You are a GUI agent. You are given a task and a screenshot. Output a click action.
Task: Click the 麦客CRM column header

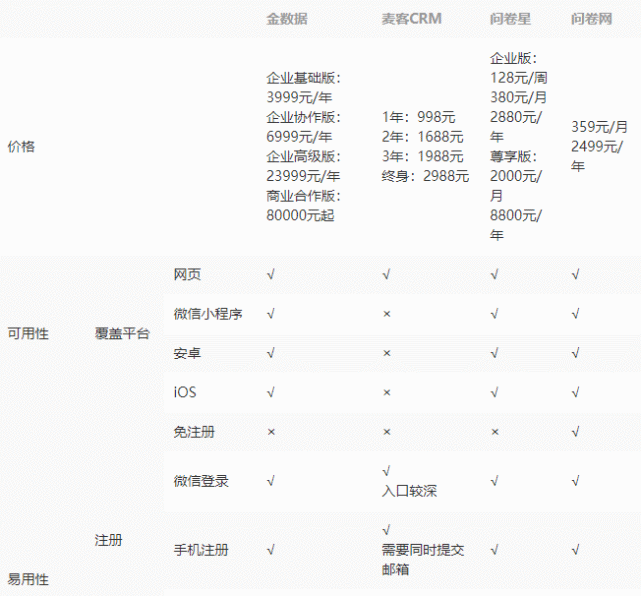pos(411,19)
